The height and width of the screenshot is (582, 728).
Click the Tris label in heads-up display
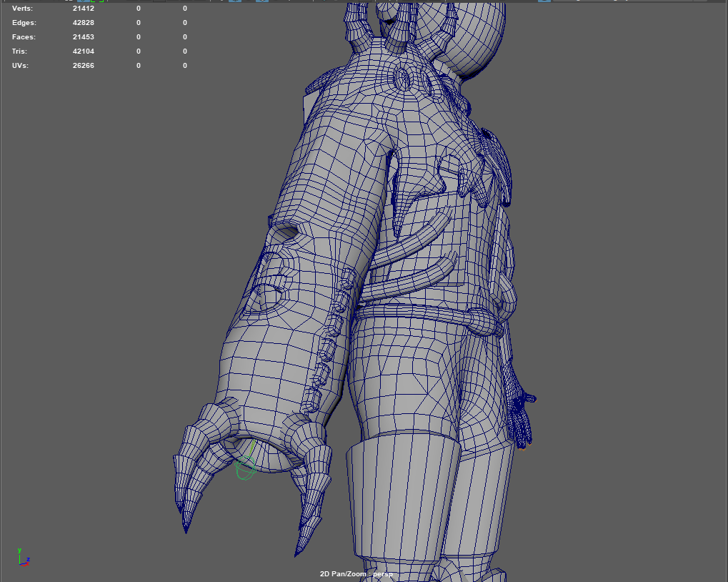20,51
